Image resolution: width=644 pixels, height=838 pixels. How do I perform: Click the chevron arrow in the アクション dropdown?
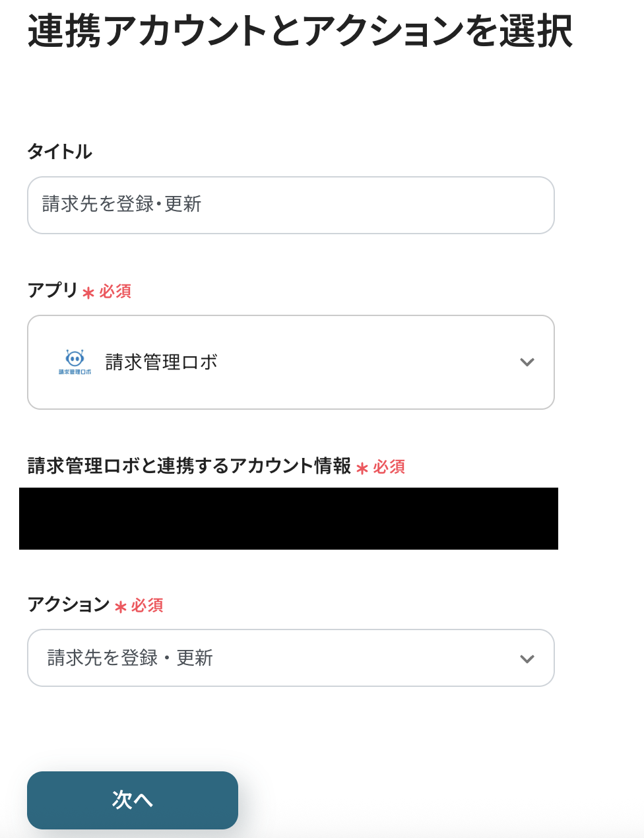tap(527, 659)
